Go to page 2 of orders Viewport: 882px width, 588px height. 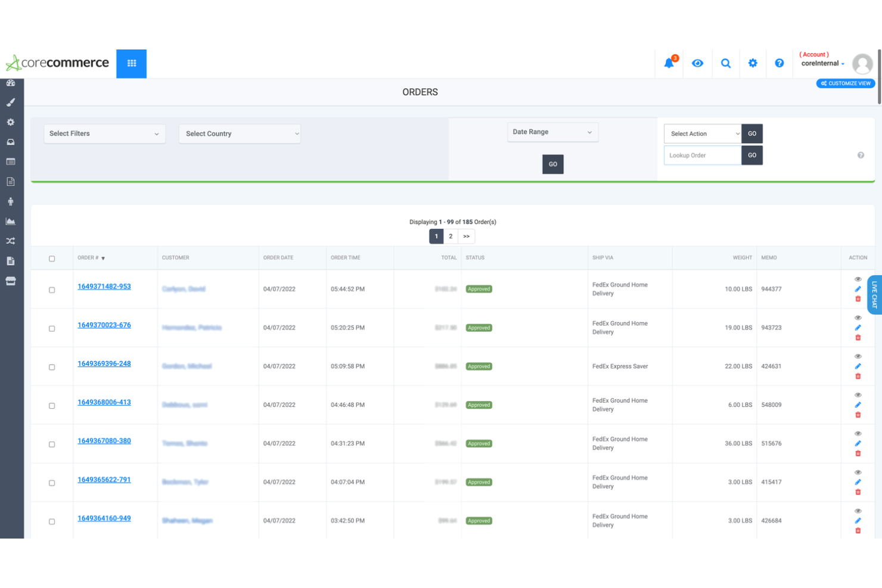(x=451, y=237)
